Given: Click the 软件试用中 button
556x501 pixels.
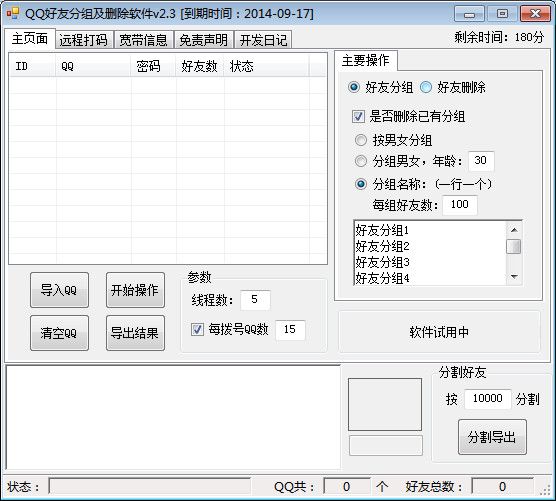Looking at the screenshot, I should pyautogui.click(x=439, y=332).
